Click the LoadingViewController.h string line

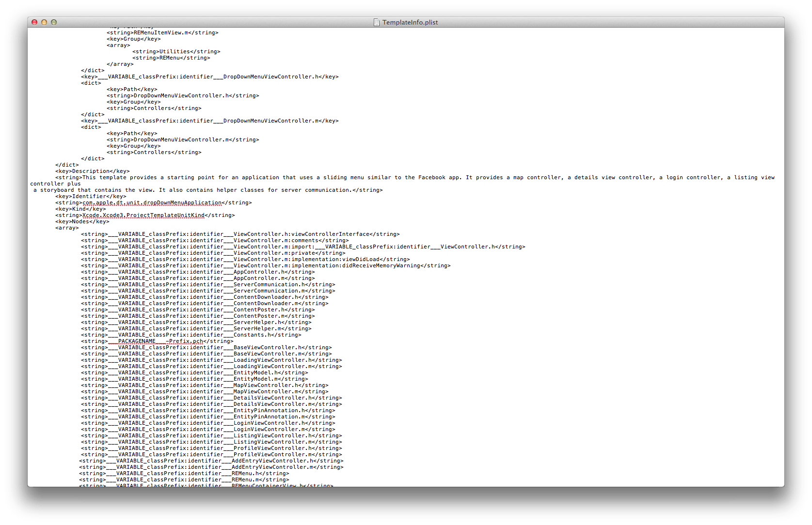tap(211, 360)
